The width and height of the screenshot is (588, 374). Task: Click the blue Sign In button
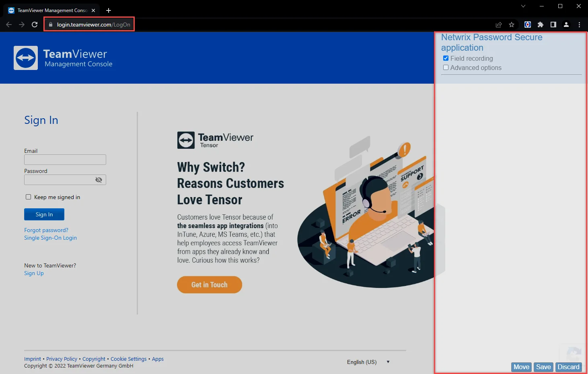[44, 214]
